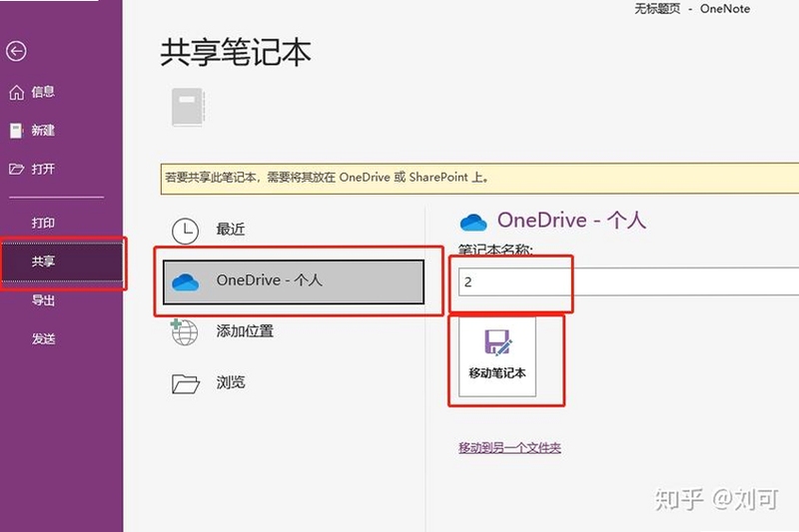Click the OneDrive - 个人 heading on right pane
This screenshot has height=532, width=799.
pos(571,221)
